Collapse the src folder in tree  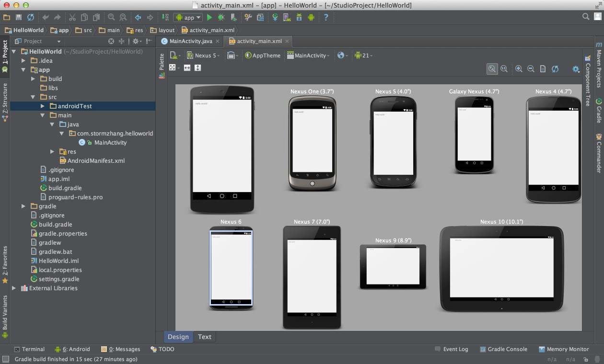(x=33, y=97)
